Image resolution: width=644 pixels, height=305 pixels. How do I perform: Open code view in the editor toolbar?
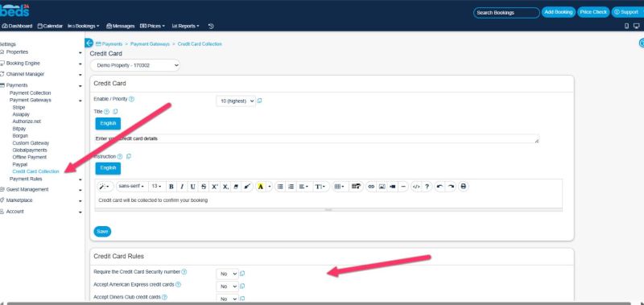pos(416,187)
